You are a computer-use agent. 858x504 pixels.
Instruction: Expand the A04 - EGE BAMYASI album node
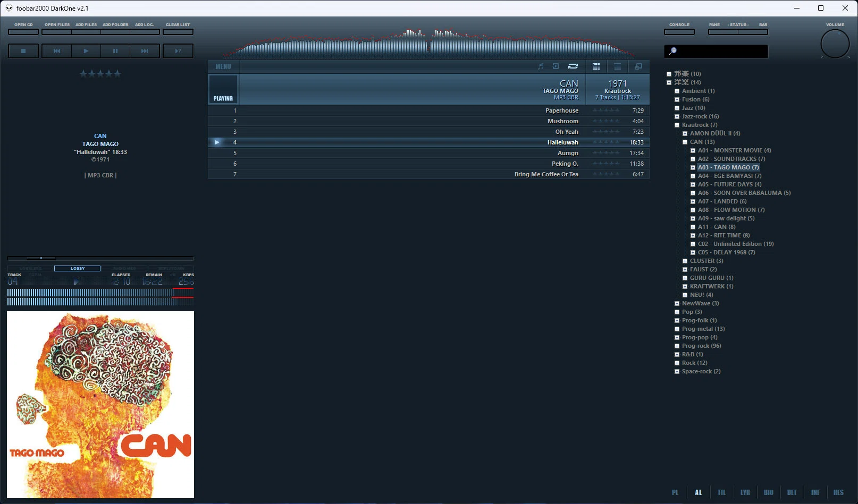coord(693,176)
